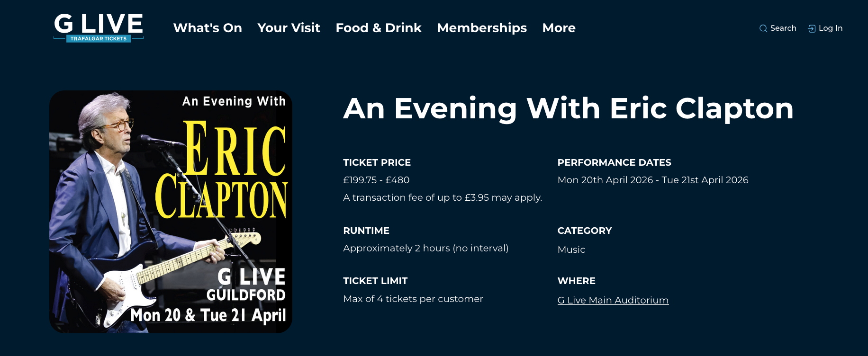Open the Music category link
Viewport: 868px width, 356px height.
[x=571, y=249]
